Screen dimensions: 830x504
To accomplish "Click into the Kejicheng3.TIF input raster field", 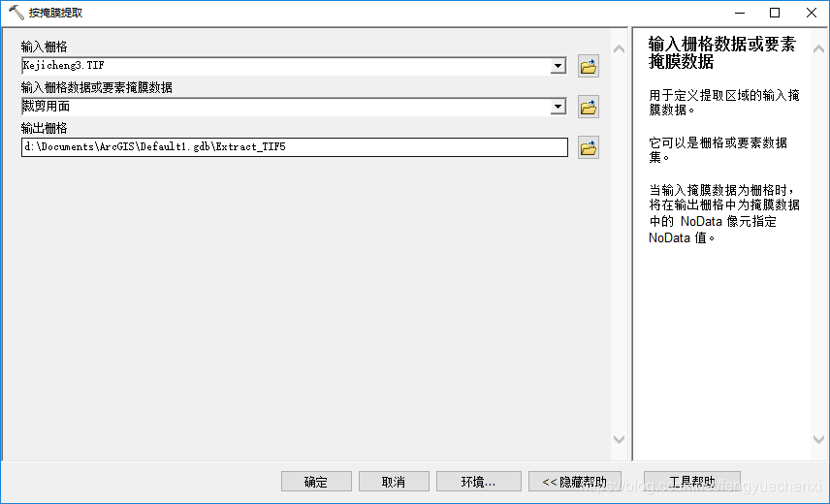I will tap(286, 66).
